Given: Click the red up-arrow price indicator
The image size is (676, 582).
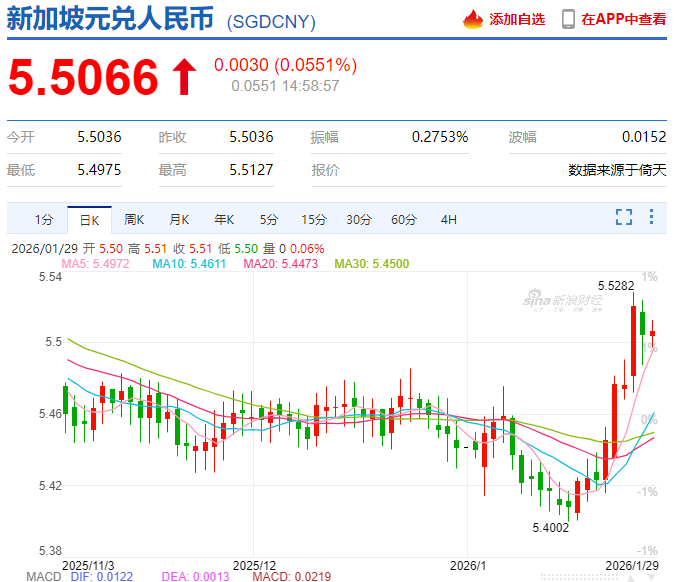Looking at the screenshot, I should [x=185, y=78].
